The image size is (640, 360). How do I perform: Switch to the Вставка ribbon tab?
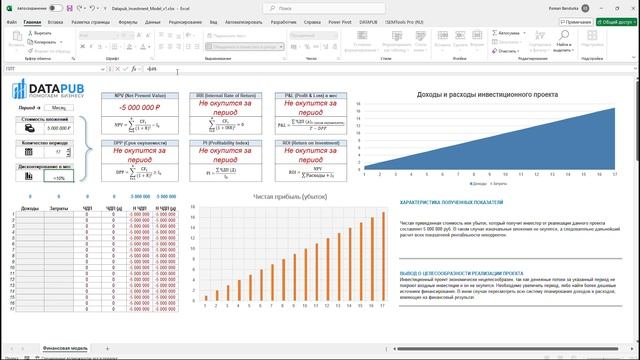55,22
